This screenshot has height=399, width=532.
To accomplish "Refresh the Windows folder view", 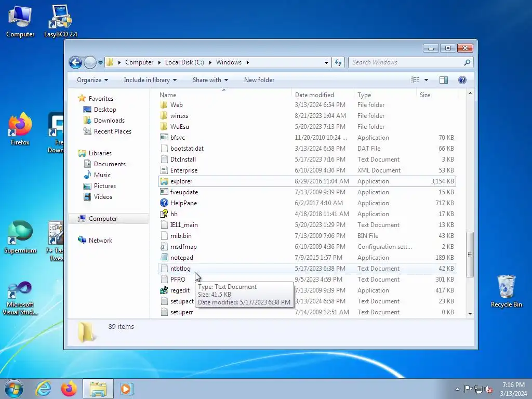I will point(338,62).
